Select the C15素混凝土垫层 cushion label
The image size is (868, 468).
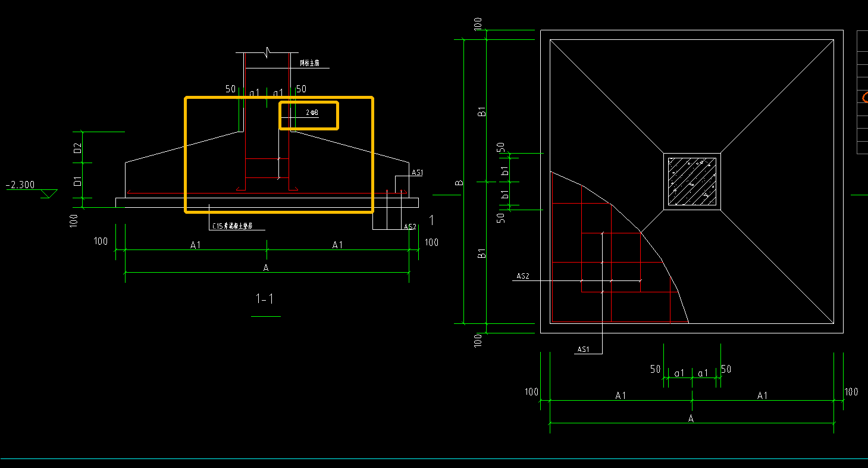[233, 226]
